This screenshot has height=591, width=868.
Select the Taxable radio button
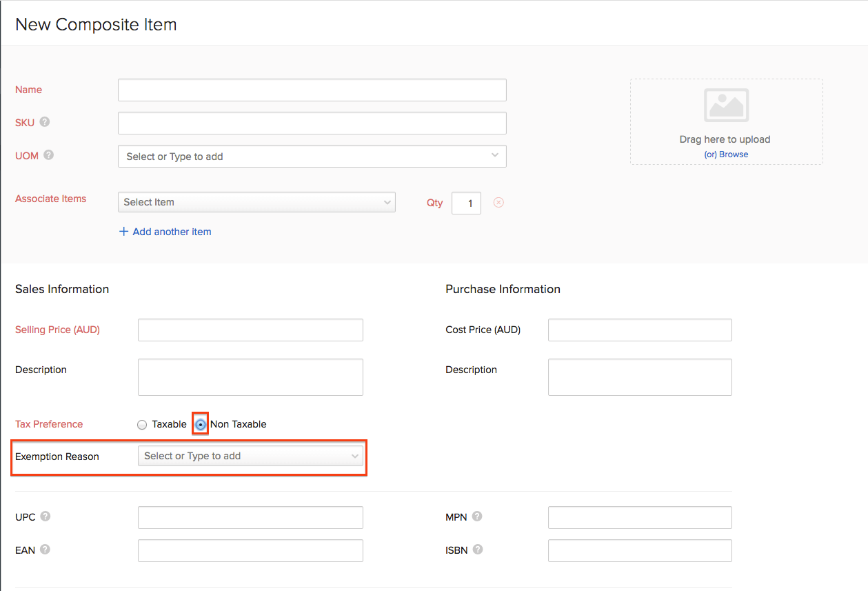[x=142, y=425]
